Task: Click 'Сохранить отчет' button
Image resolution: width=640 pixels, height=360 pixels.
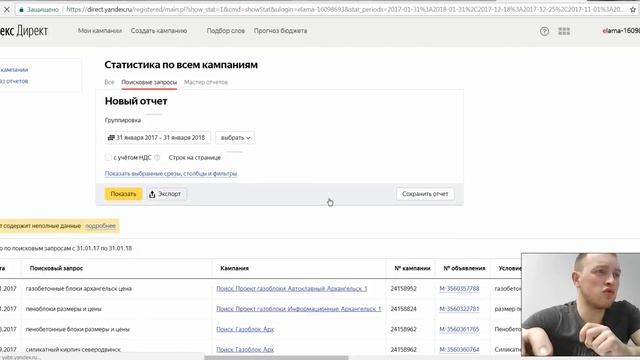Action: pos(425,194)
